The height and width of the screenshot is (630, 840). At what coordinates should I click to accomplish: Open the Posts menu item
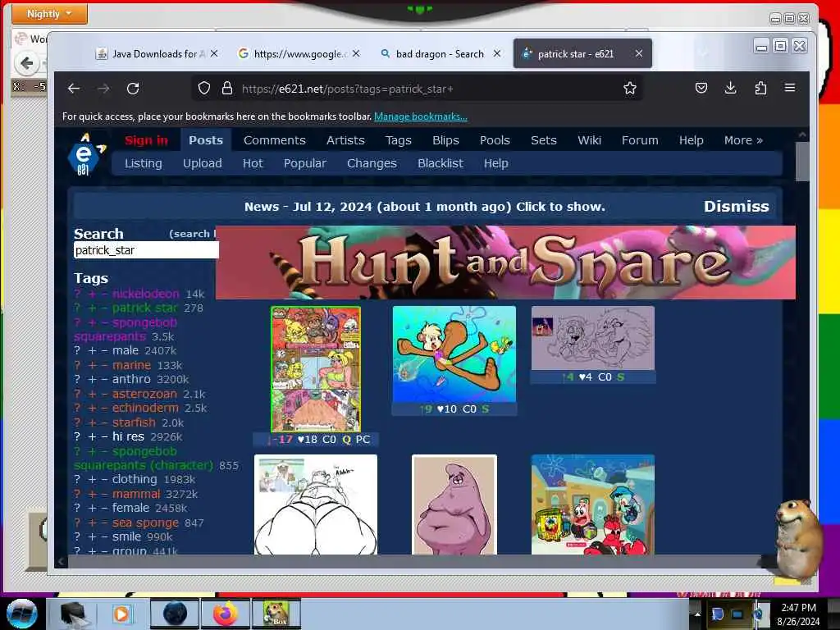click(x=206, y=140)
